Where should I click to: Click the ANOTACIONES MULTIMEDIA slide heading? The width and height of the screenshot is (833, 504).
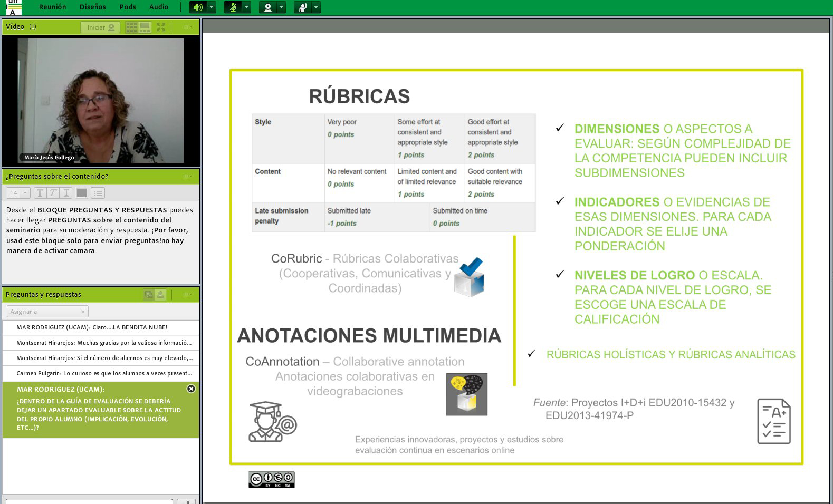tap(369, 336)
